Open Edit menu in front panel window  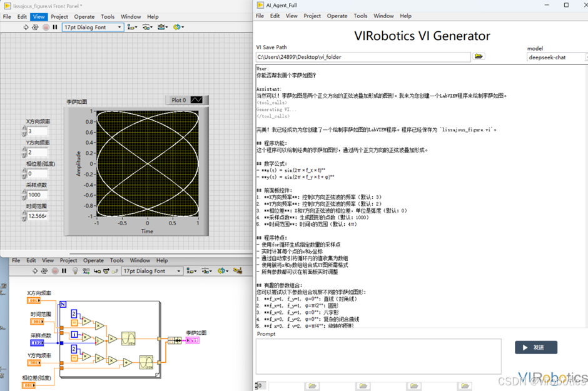(x=22, y=16)
